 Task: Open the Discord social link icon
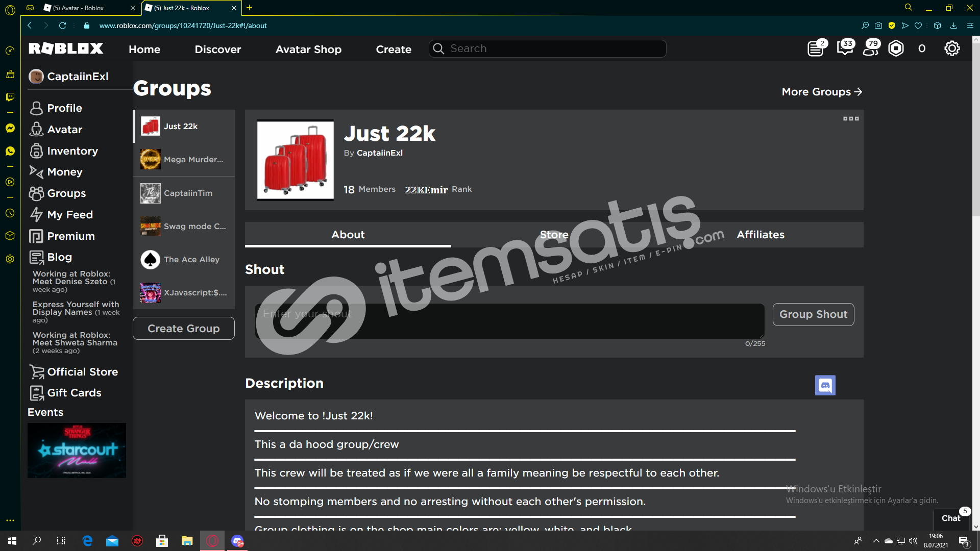point(825,385)
